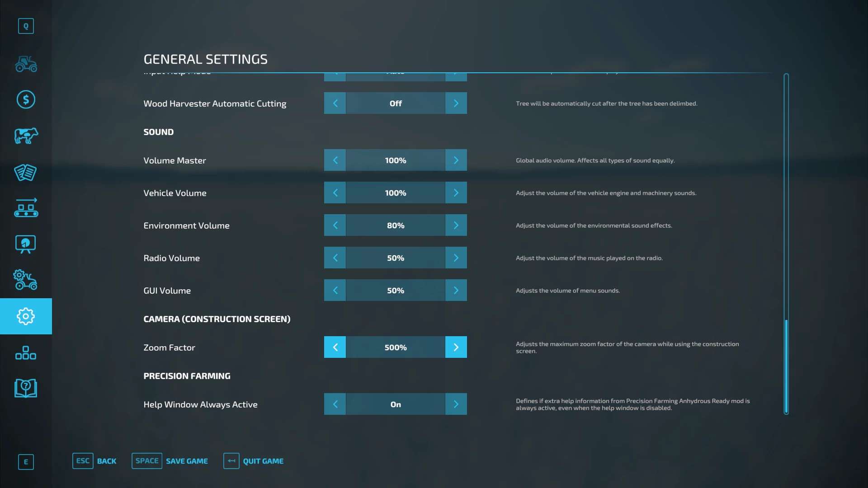This screenshot has height=488, width=868.
Task: Open the finances dollar icon page
Action: [26, 99]
